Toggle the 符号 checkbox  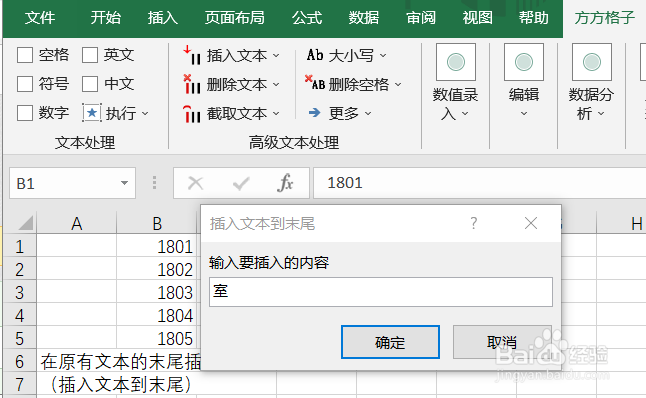coord(25,84)
